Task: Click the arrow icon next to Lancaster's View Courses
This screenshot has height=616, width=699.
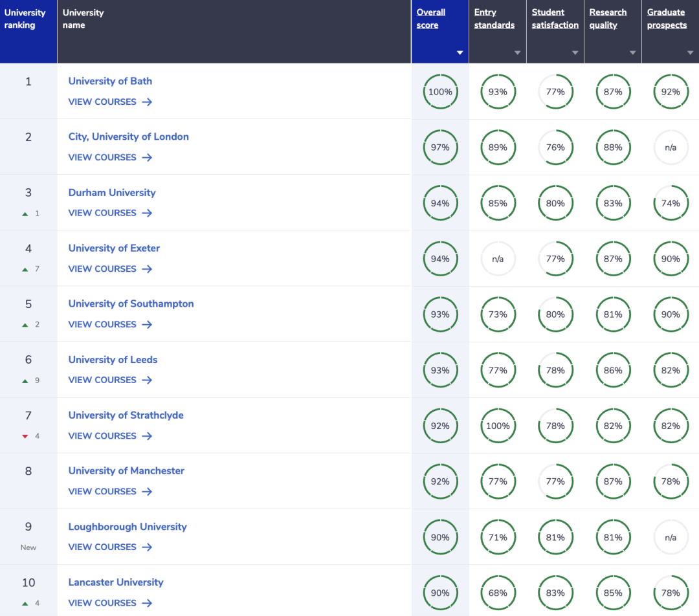Action: [147, 603]
